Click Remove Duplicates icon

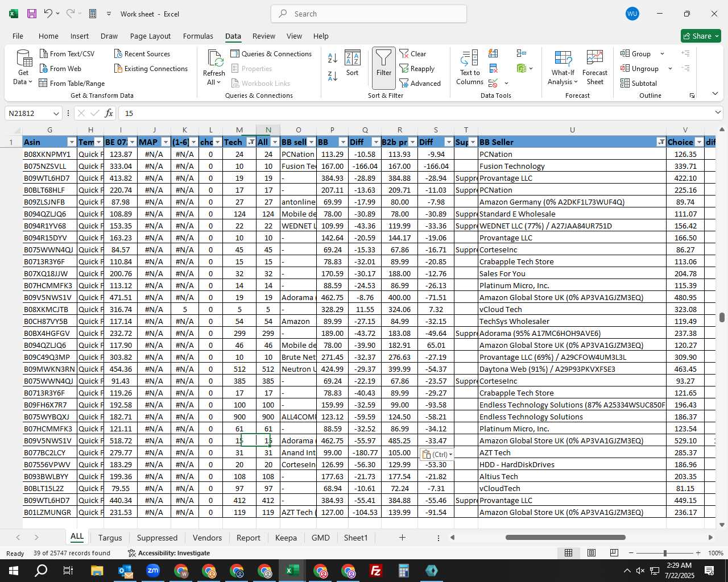pyautogui.click(x=494, y=68)
